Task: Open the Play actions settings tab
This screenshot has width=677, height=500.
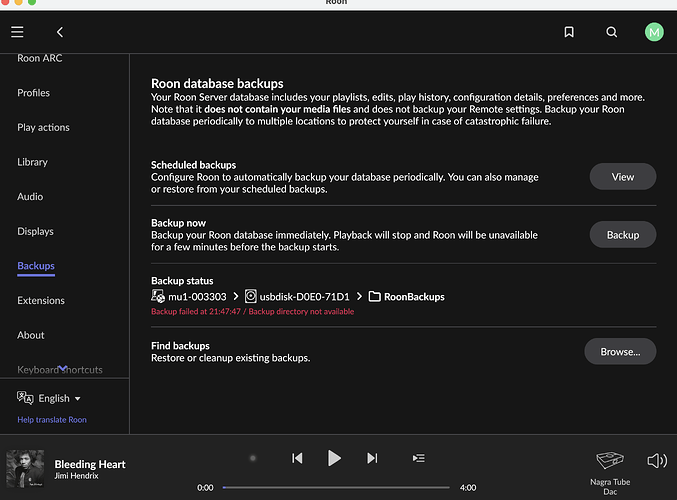Action: (x=43, y=127)
